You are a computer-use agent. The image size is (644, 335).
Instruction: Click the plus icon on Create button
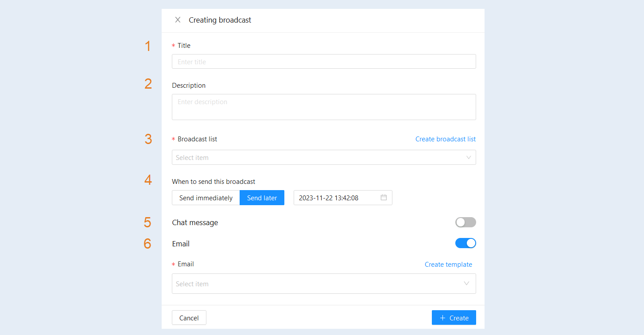coord(442,318)
